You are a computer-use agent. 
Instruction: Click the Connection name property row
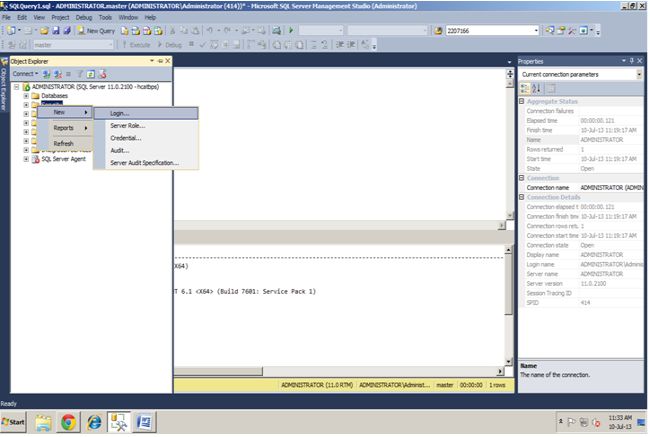(582, 188)
